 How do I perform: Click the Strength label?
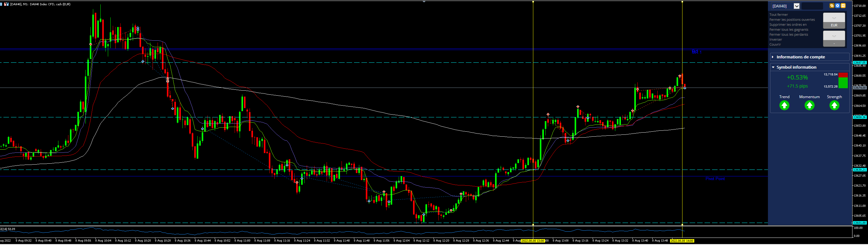tap(834, 97)
